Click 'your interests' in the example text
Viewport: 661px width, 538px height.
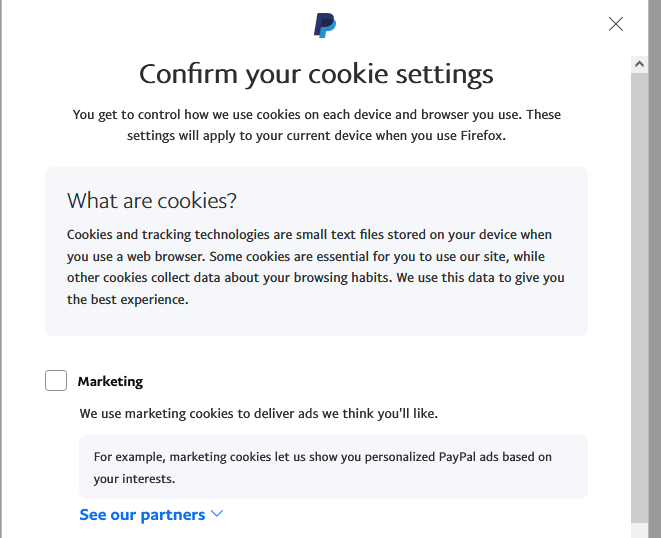point(135,478)
